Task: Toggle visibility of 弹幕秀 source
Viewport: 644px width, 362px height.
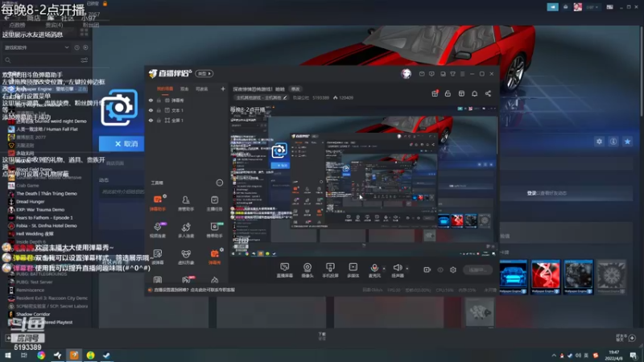Action: tap(151, 100)
